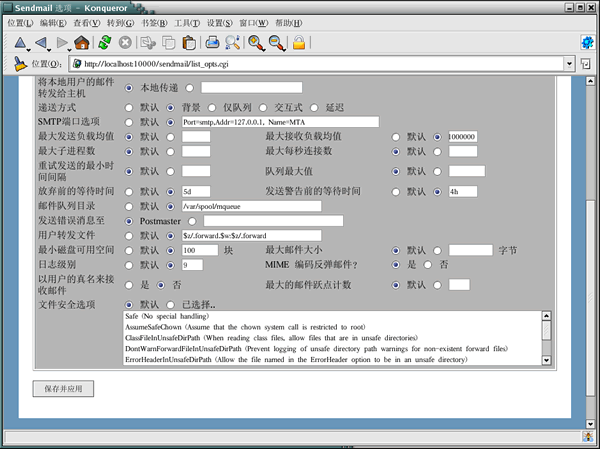Select 交互式 delivery mode radio
600x449 pixels.
tap(263, 108)
